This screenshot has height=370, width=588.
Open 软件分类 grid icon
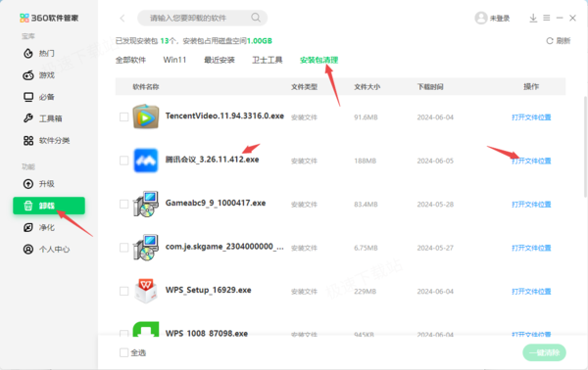click(28, 140)
